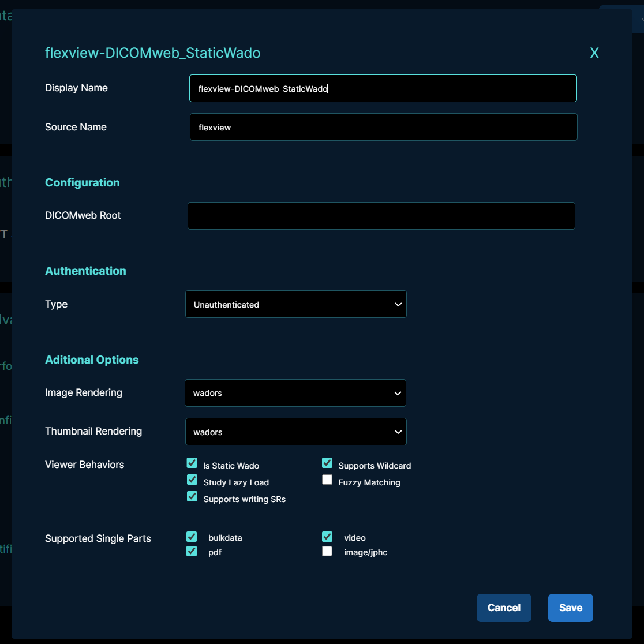Open the Authentication Type dropdown
This screenshot has height=644, width=644.
[x=295, y=304]
